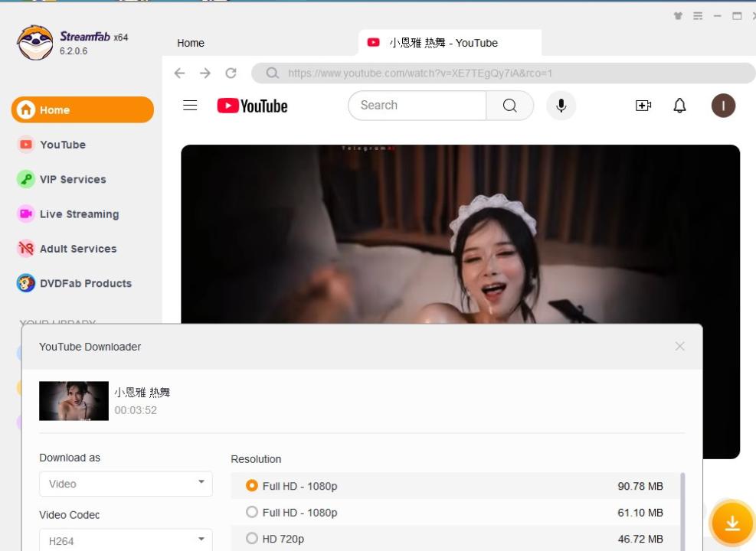Click the YouTube hamburger menu icon
This screenshot has height=551, width=756.
point(190,106)
